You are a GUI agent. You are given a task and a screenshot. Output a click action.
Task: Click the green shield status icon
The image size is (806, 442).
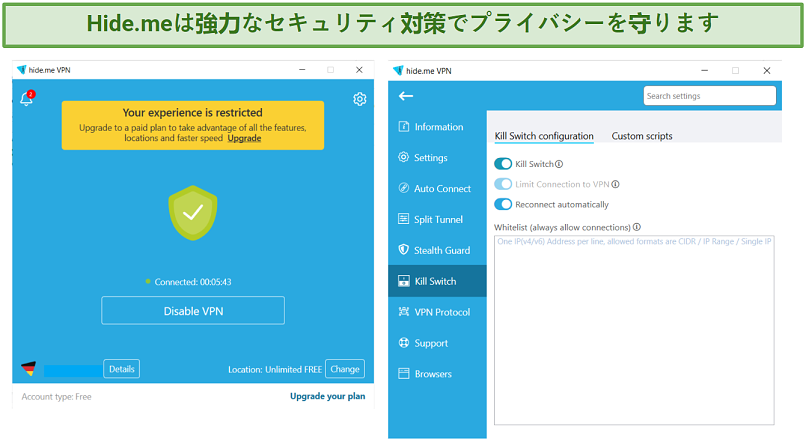click(x=193, y=213)
